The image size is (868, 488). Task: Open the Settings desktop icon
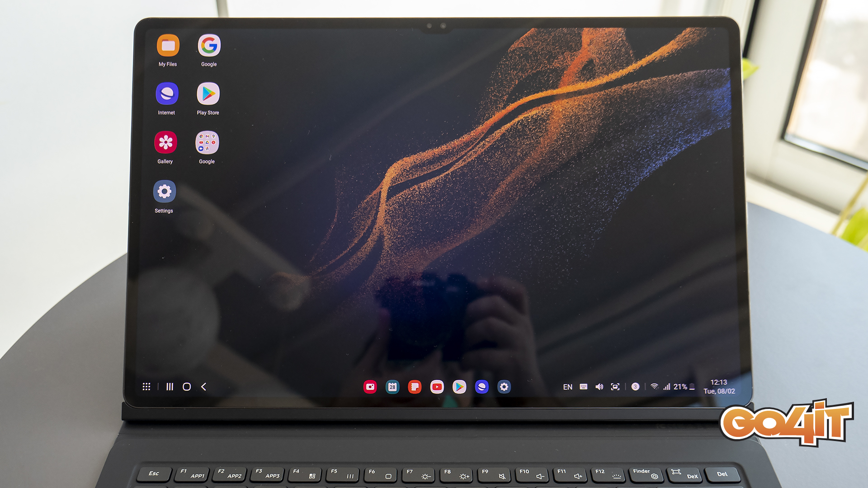point(164,192)
